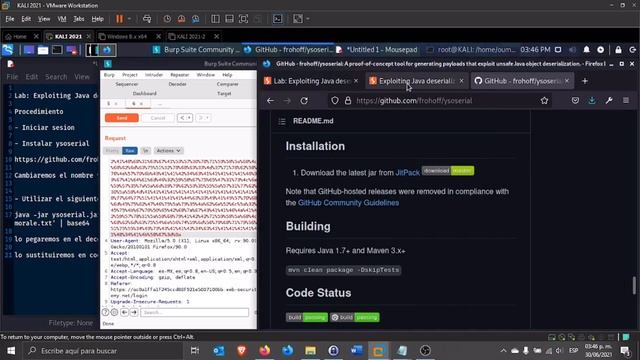Viewport: 640px width, 360px height.
Task: Pause the VM with the orange pause icon
Action: (x=119, y=19)
